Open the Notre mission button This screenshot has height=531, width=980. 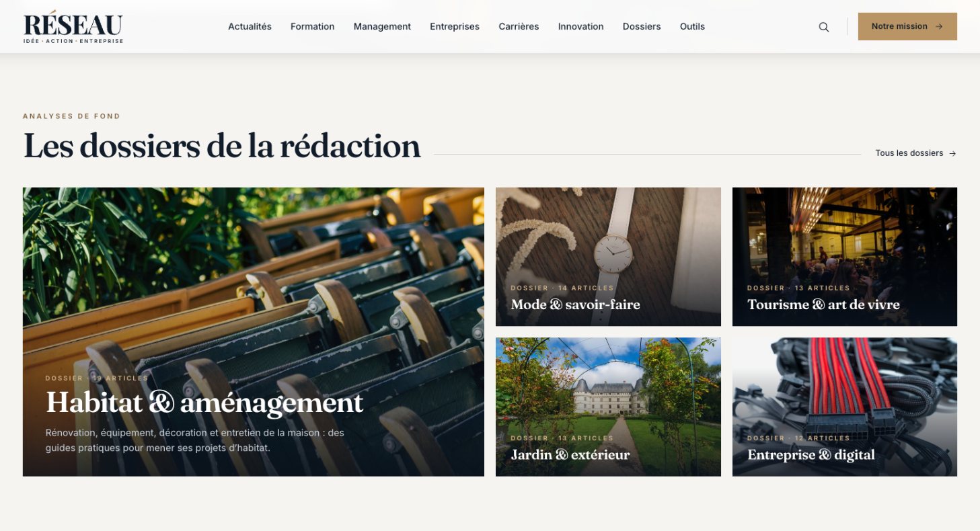click(x=907, y=26)
